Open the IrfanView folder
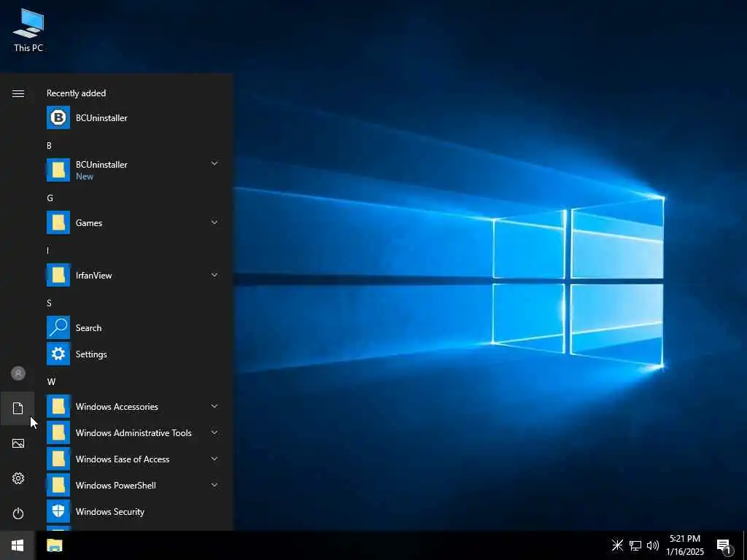 tap(134, 275)
